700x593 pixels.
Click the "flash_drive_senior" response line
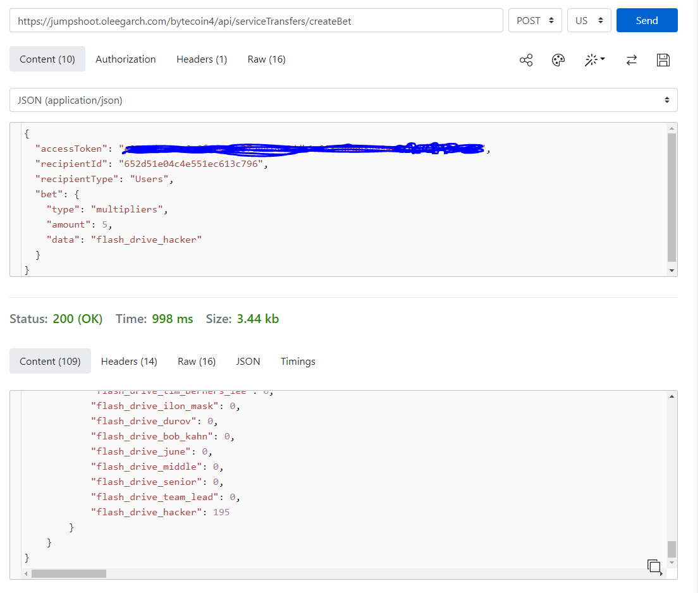157,482
